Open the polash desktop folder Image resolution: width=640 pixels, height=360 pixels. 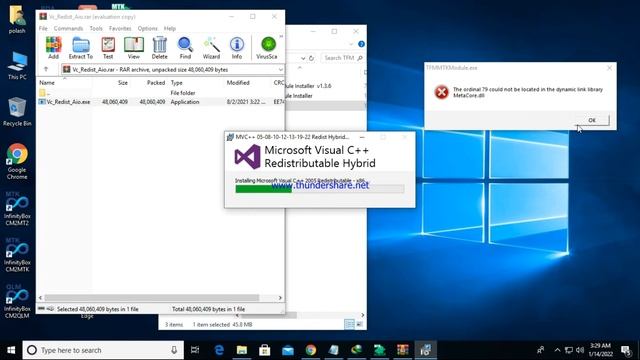tap(17, 19)
